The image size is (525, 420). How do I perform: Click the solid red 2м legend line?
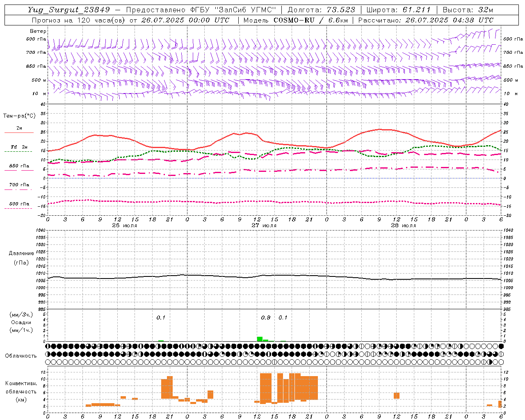pyautogui.click(x=19, y=133)
